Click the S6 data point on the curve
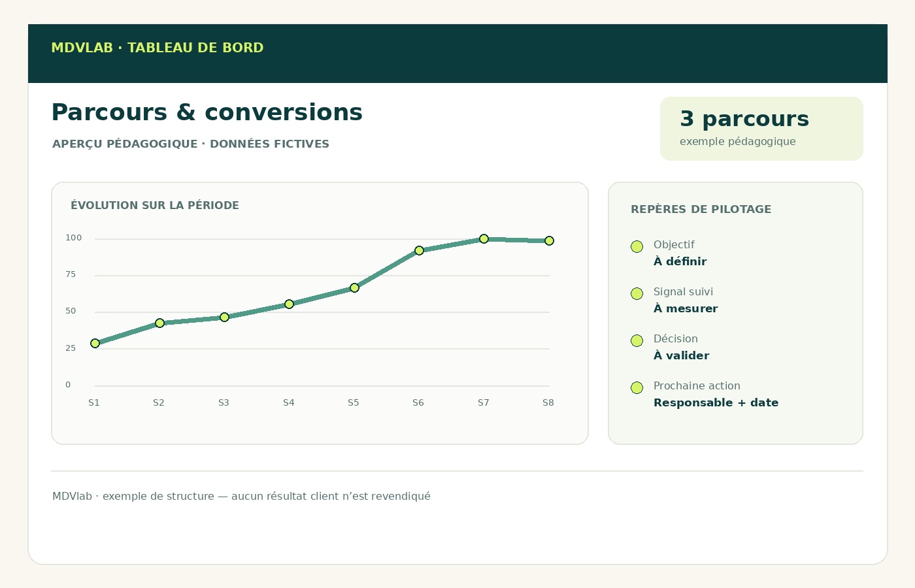Screen dimensions: 915x588 419,251
